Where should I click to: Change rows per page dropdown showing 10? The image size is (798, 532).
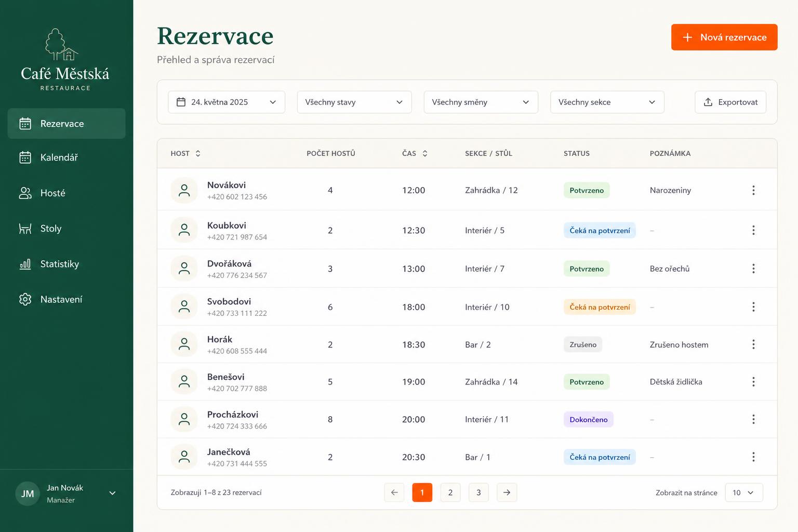pyautogui.click(x=744, y=493)
